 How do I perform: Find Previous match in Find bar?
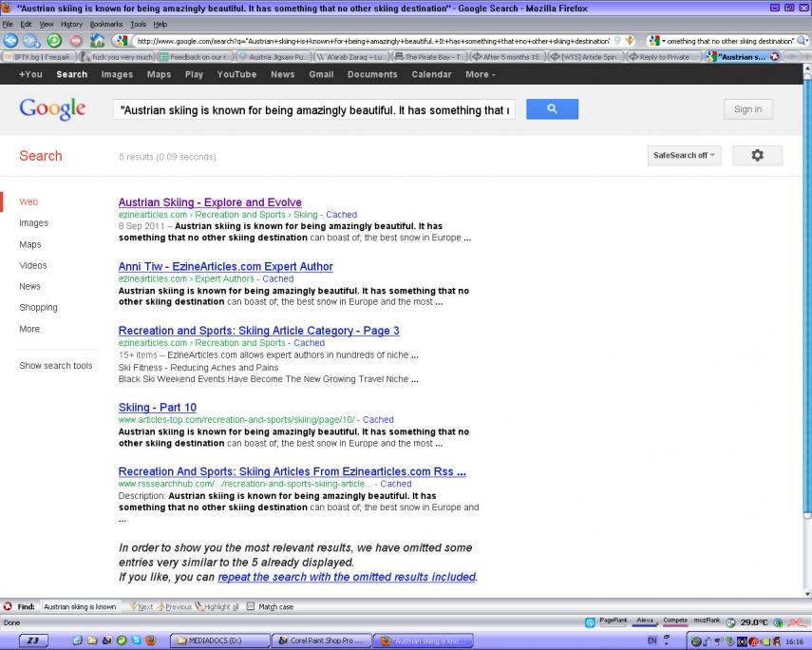coord(175,606)
